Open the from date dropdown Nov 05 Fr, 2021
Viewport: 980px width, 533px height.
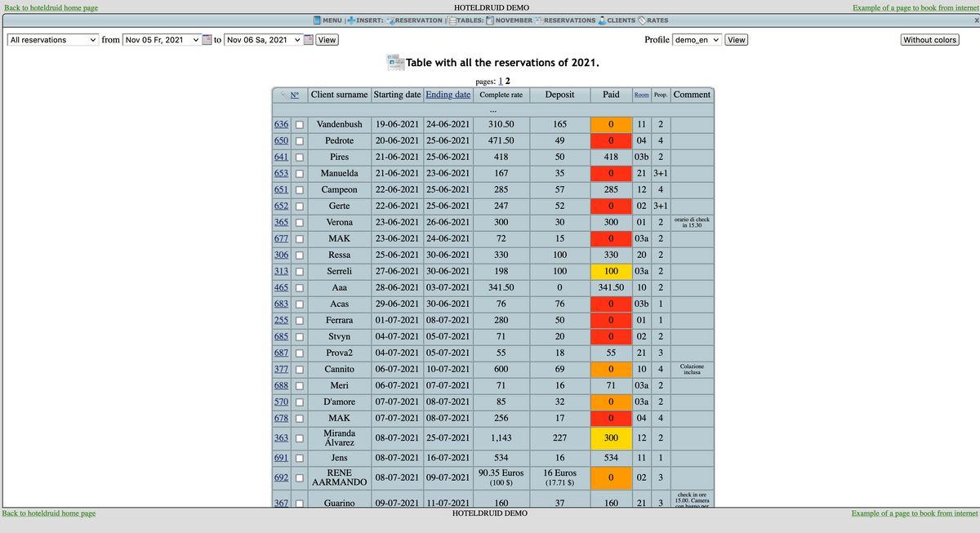(162, 39)
